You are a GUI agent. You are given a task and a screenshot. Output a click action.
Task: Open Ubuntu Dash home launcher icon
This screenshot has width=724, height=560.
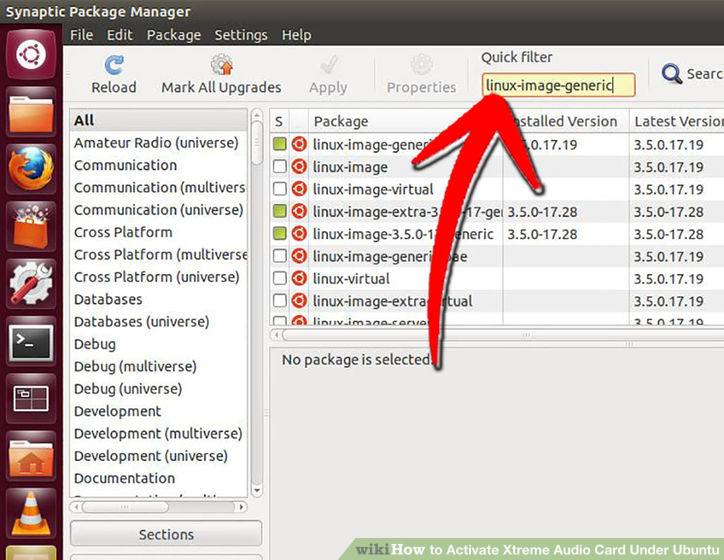[31, 54]
